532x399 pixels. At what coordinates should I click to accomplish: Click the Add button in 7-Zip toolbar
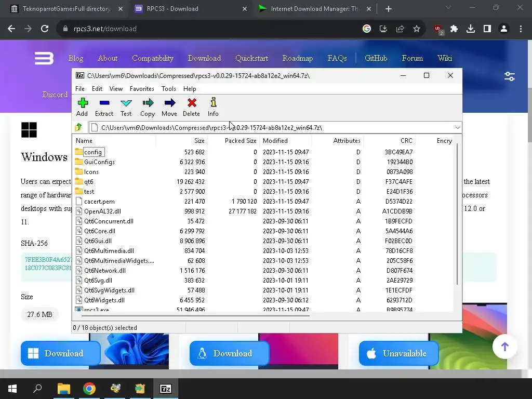(x=82, y=107)
